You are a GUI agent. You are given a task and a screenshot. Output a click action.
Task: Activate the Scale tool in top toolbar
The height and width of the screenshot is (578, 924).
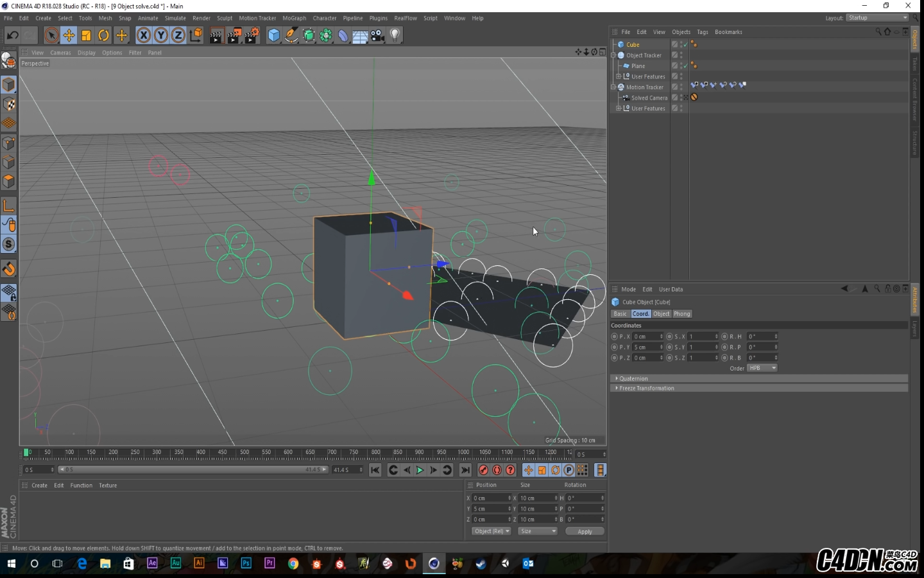click(x=86, y=35)
